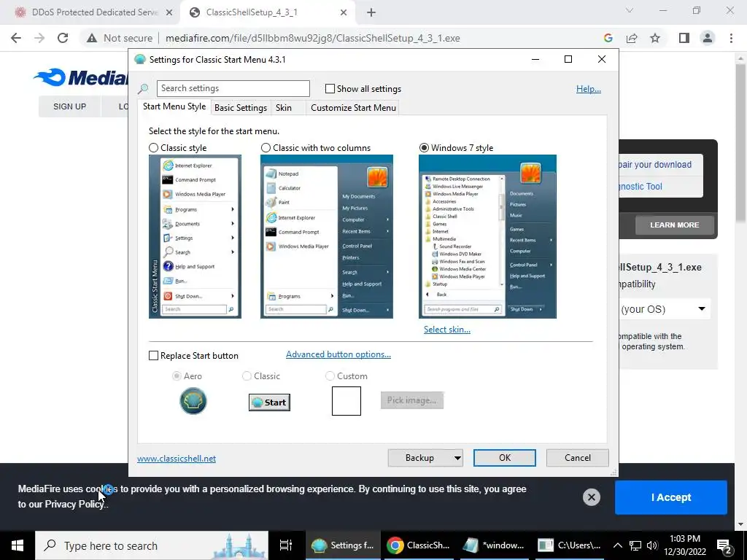Click I Accept cookie button

(671, 497)
